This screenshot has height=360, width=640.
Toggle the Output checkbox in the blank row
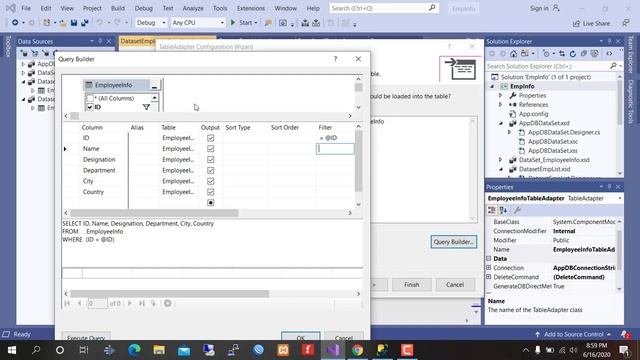[211, 202]
